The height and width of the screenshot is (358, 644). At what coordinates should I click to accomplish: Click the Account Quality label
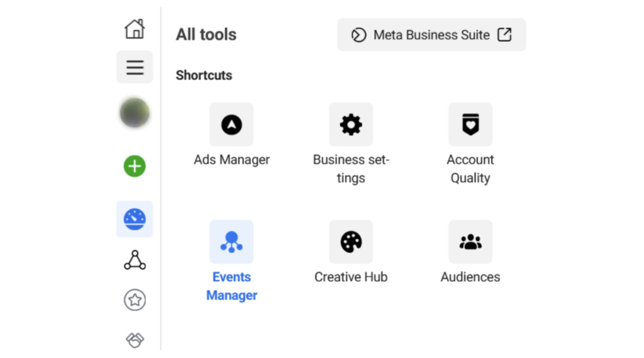(471, 169)
